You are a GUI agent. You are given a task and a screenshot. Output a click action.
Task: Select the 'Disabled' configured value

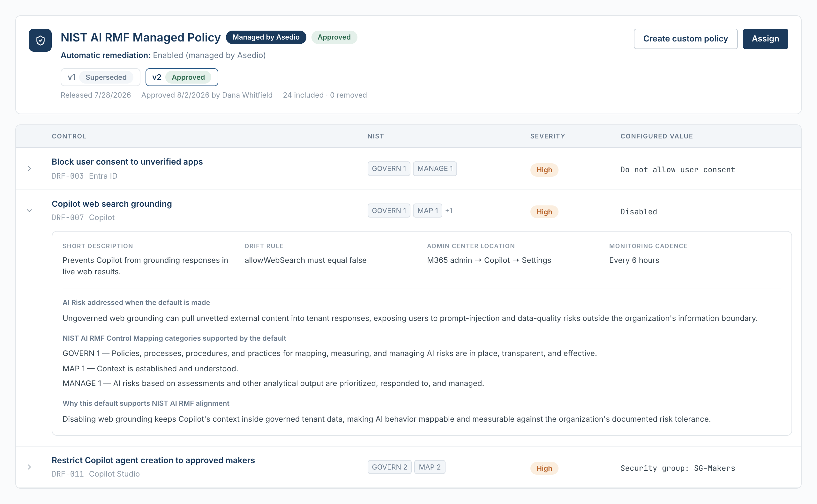639,212
